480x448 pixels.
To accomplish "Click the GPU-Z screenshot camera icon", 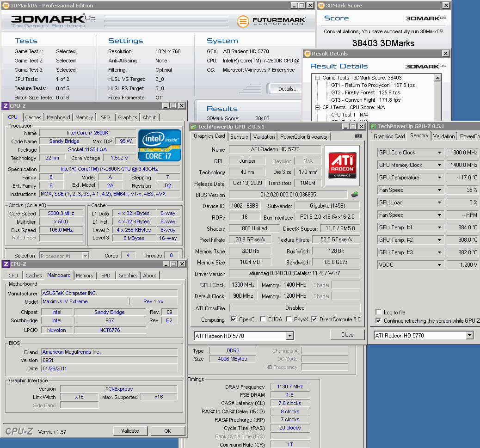I will click(358, 136).
